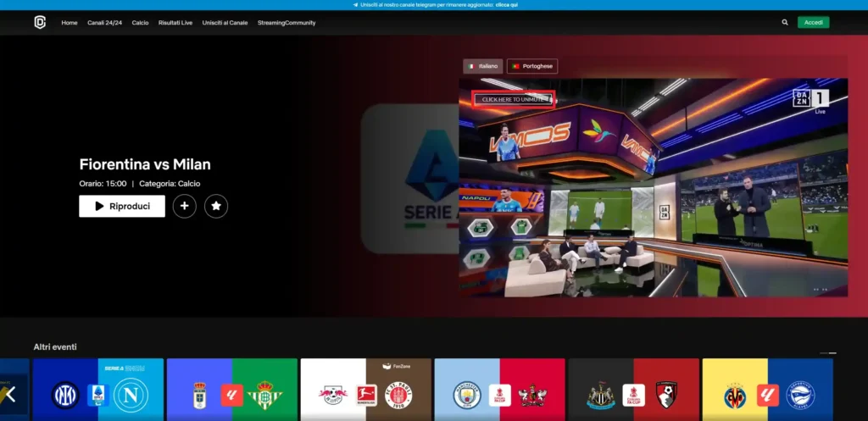This screenshot has height=421, width=868.
Task: Click the 'Altri eventi' heading
Action: pos(55,346)
